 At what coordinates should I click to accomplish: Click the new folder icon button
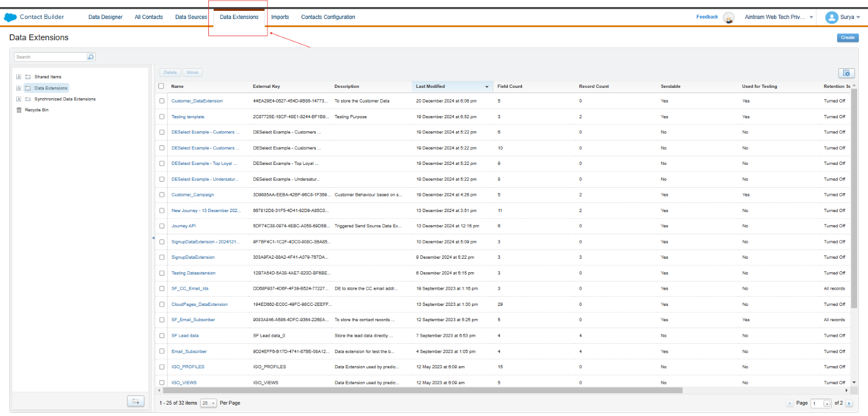coord(136,401)
